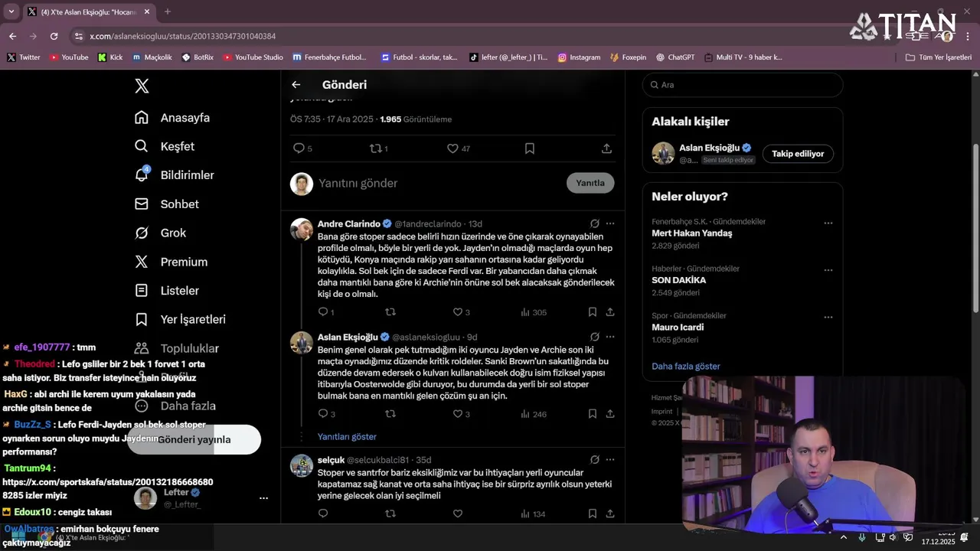This screenshot has width=980, height=551.
Task: Open options for Mert Hakan Yandaş trend
Action: (828, 223)
